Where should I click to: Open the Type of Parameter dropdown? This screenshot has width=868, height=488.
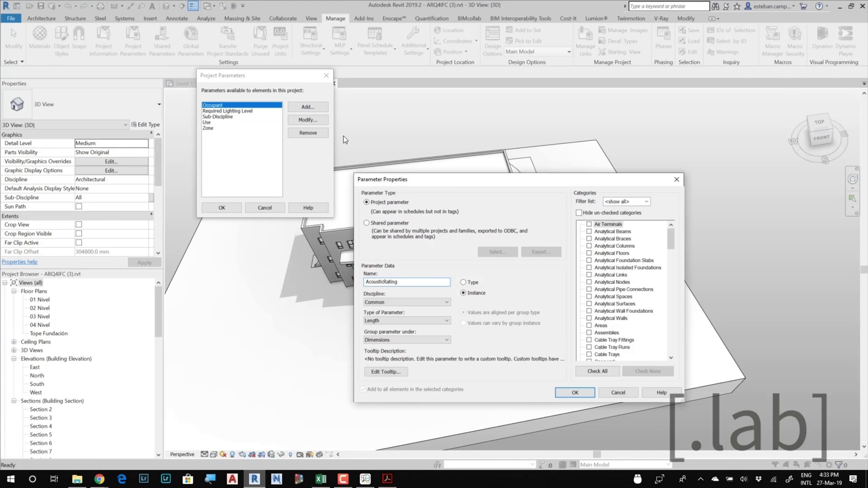click(407, 321)
